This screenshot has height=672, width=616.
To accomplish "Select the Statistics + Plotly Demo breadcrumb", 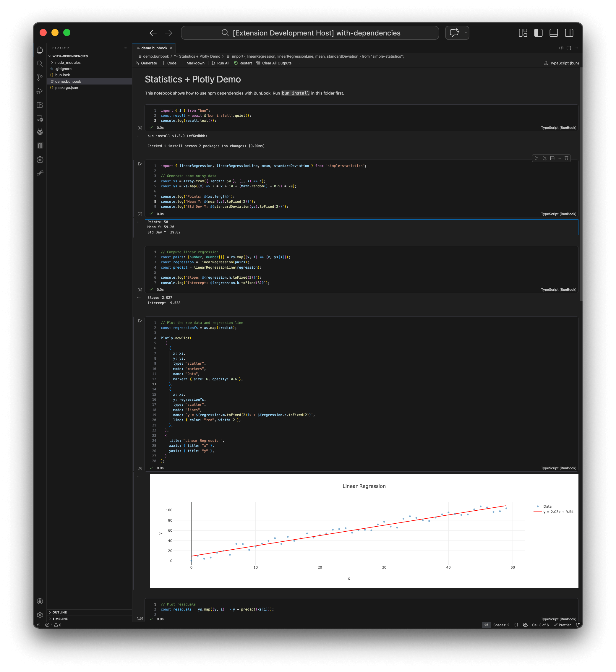I will coord(198,56).
